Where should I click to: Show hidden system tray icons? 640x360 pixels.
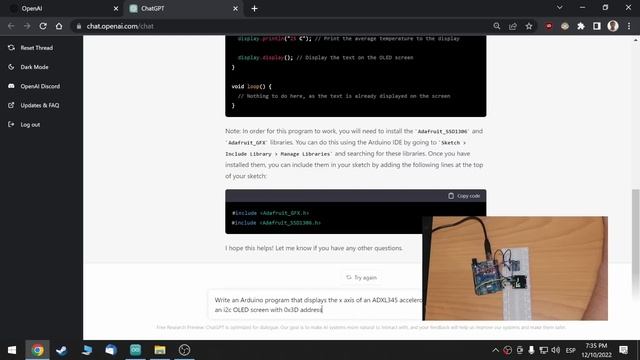[x=495, y=350]
